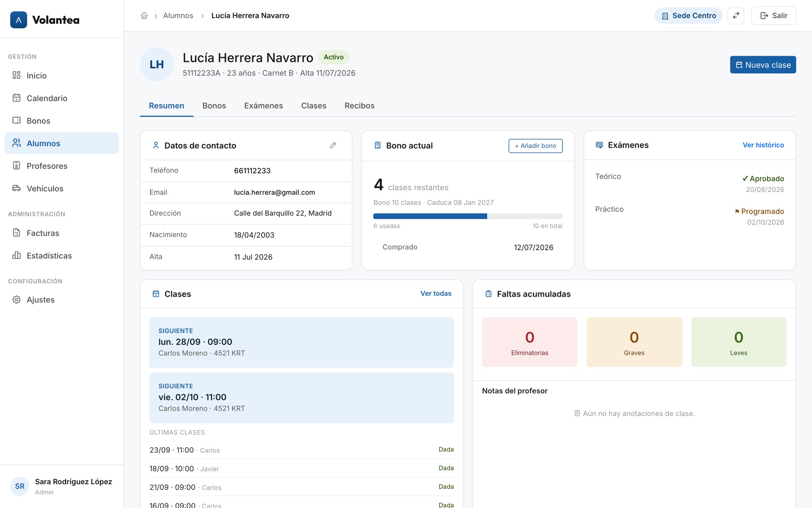
Task: Click the home icon in breadcrumb
Action: click(144, 16)
